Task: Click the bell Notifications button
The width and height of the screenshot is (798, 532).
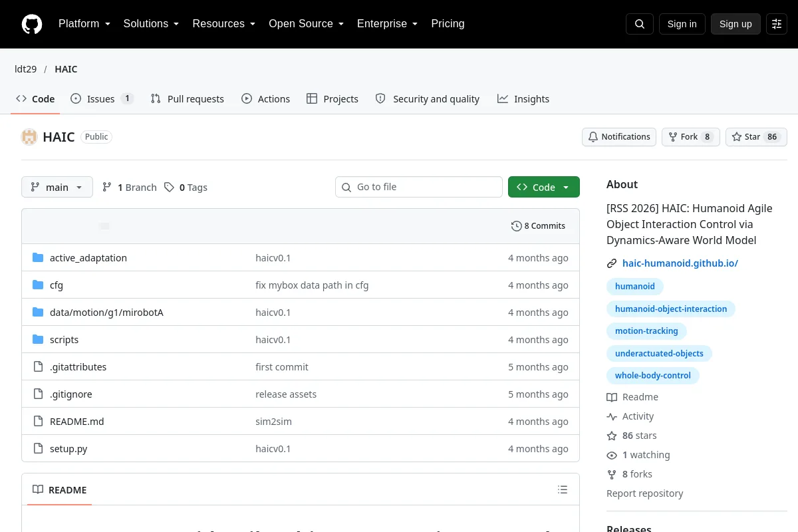Action: point(619,137)
